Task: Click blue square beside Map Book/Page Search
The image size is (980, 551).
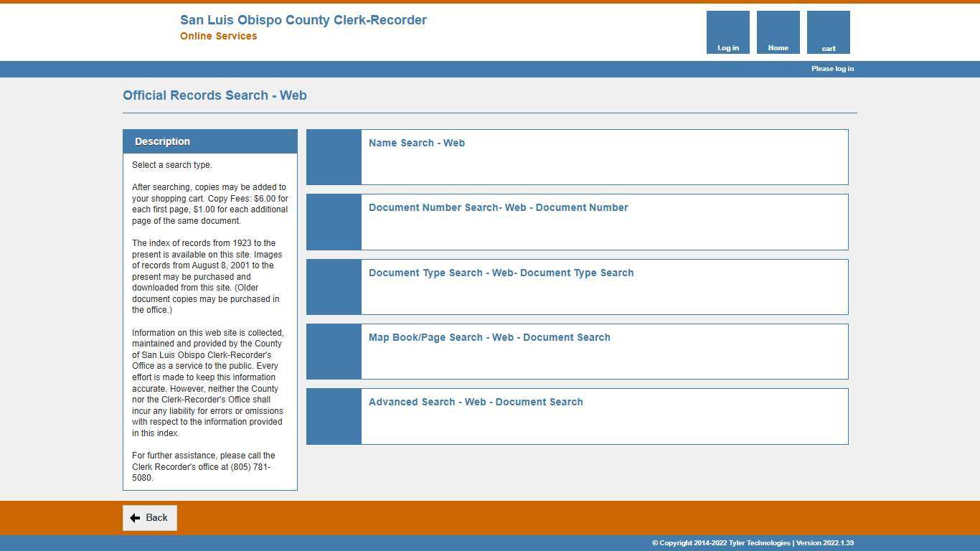Action: pos(334,352)
